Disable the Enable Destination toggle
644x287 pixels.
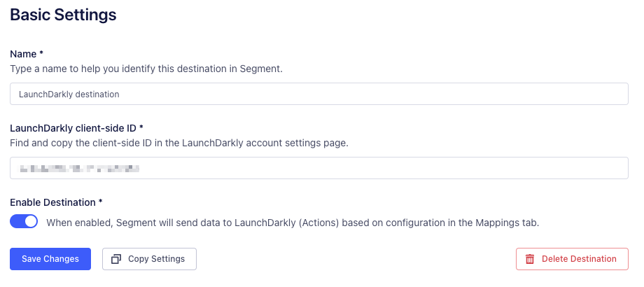click(24, 221)
